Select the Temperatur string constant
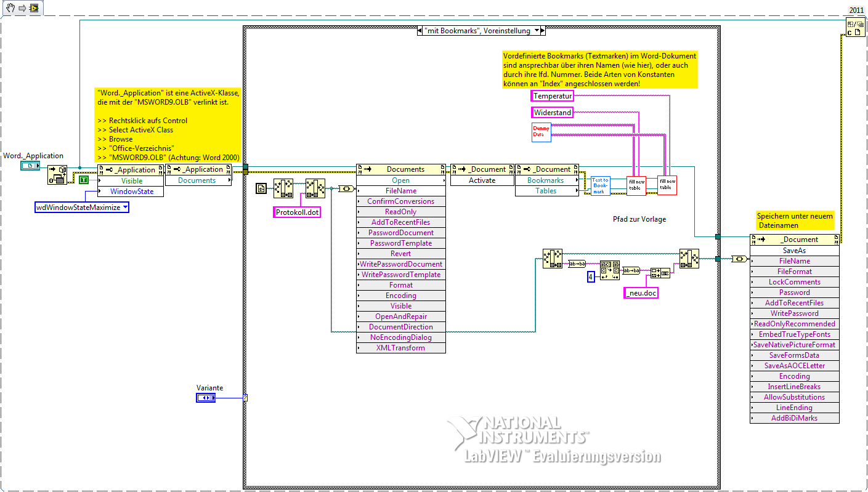 552,96
